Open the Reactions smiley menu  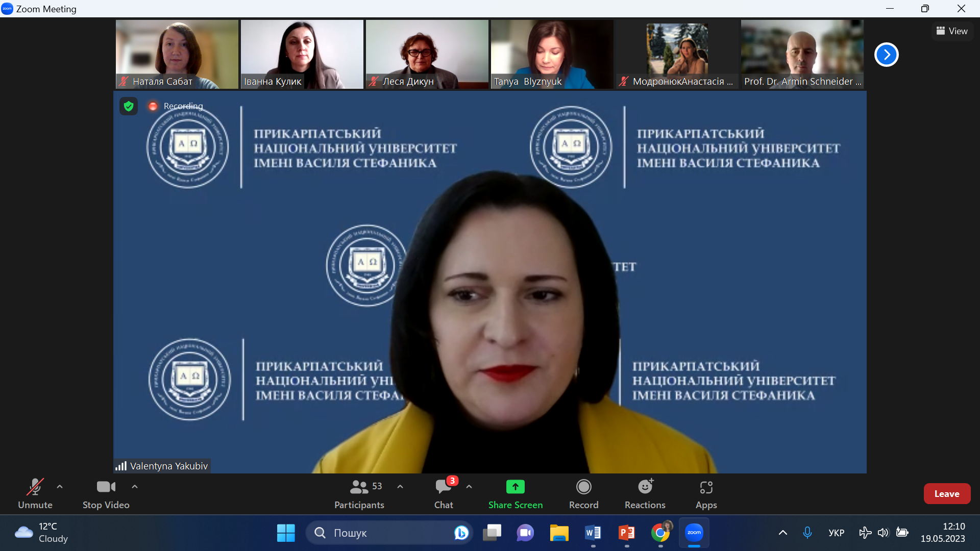(x=645, y=493)
